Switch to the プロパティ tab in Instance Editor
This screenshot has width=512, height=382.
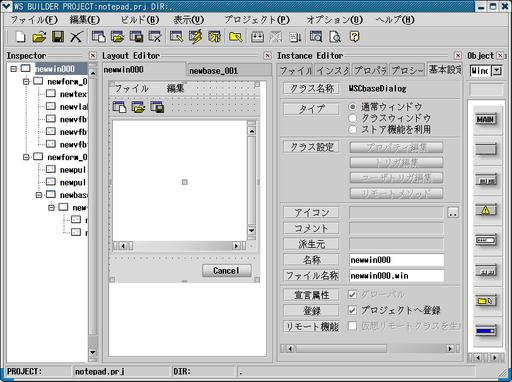coord(370,70)
